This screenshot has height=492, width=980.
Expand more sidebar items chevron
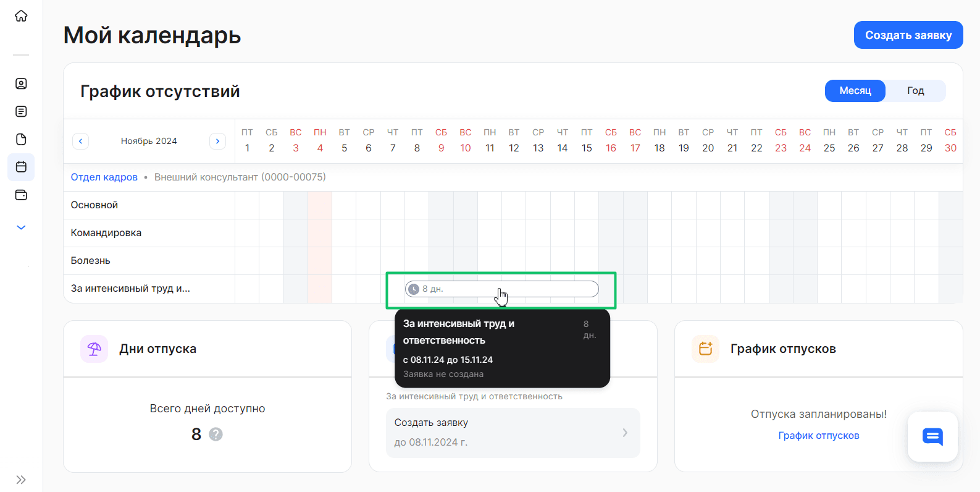pyautogui.click(x=21, y=227)
